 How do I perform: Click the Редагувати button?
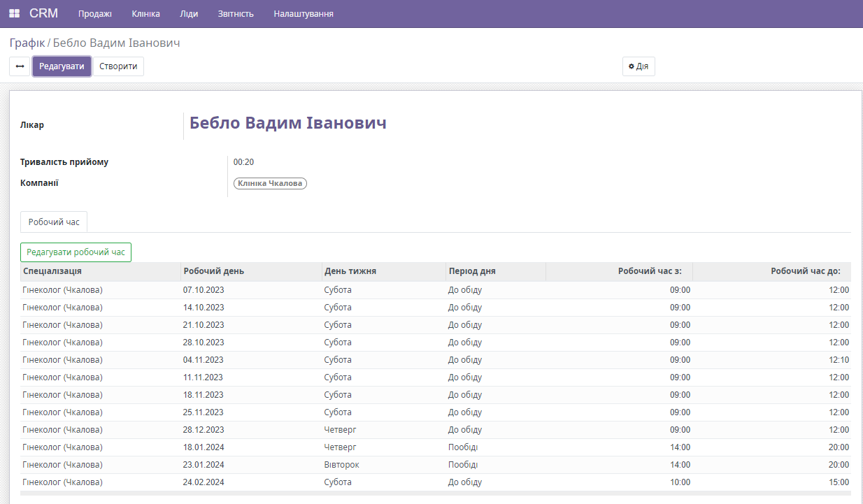62,66
